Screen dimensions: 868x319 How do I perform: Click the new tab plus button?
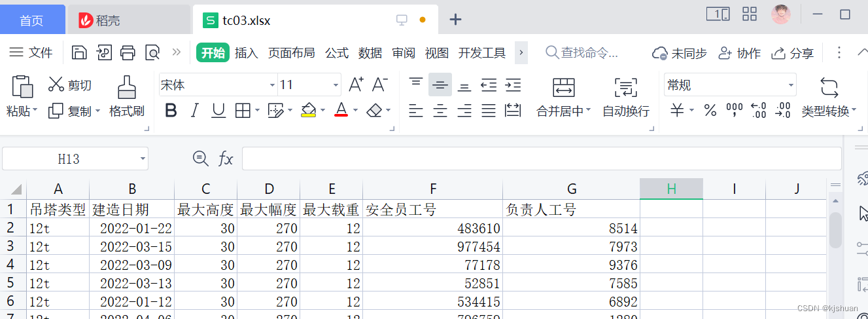tap(456, 20)
